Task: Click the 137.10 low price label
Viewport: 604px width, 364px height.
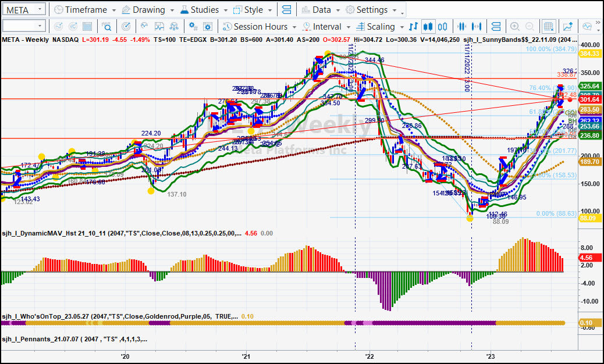Action: [177, 194]
